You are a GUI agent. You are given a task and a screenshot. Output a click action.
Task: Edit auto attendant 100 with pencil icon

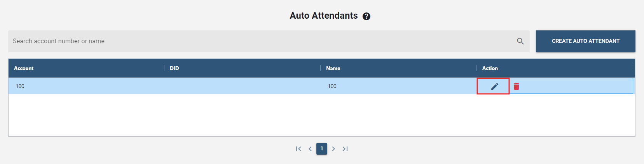click(494, 86)
